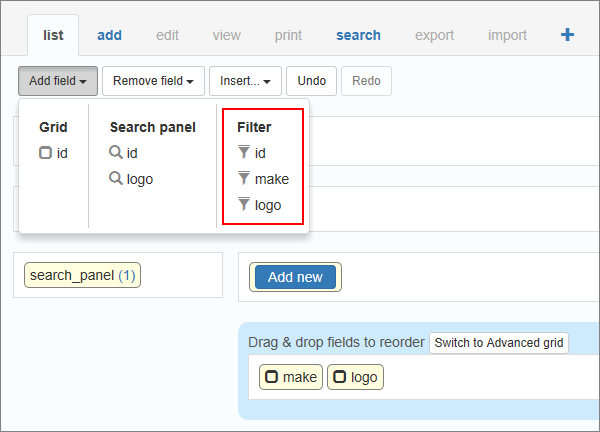Click the funnel icon beside Filter make
The image size is (600, 432).
(x=244, y=178)
